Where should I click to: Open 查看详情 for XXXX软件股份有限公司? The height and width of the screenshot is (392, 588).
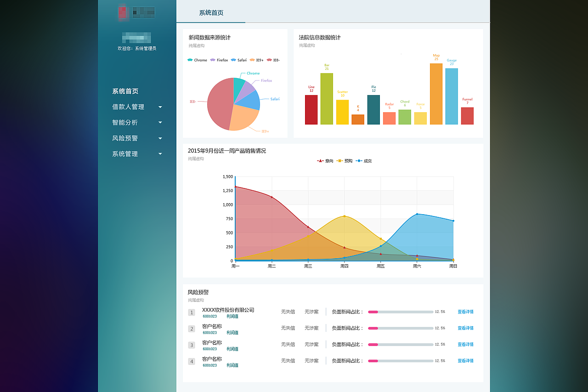pyautogui.click(x=466, y=312)
